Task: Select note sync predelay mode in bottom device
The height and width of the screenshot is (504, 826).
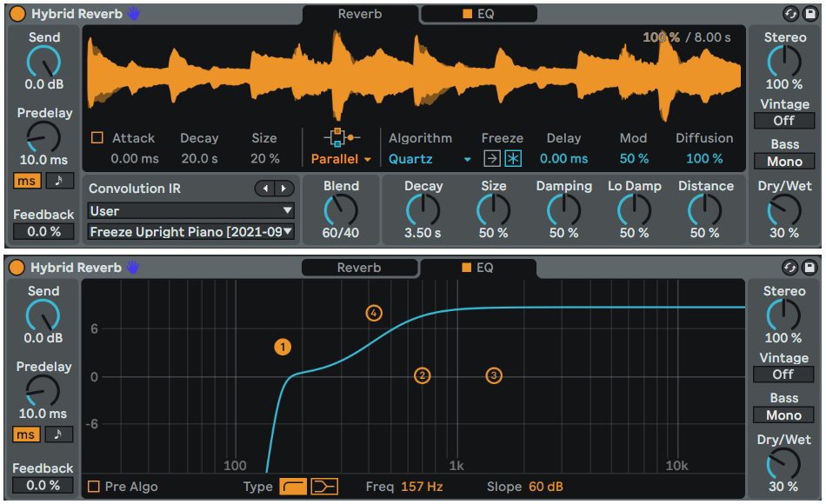Action: coord(58,434)
